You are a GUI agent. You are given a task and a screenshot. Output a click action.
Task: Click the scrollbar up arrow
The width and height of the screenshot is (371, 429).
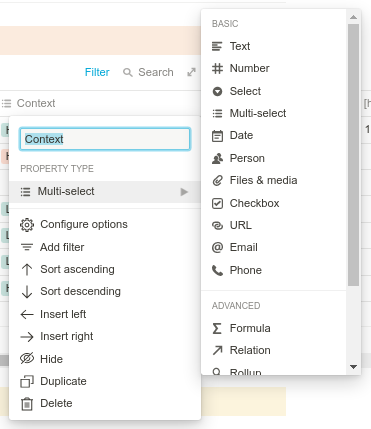(x=354, y=17)
